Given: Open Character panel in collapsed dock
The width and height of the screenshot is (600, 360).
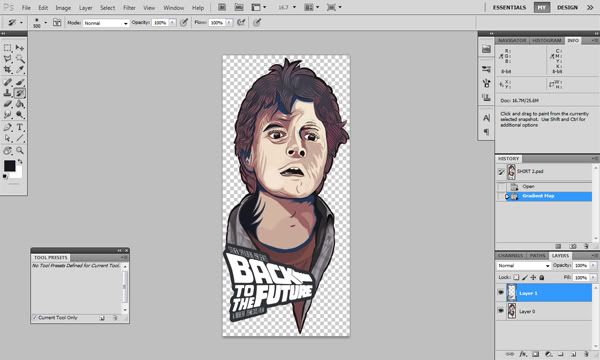Looking at the screenshot, I should click(486, 118).
